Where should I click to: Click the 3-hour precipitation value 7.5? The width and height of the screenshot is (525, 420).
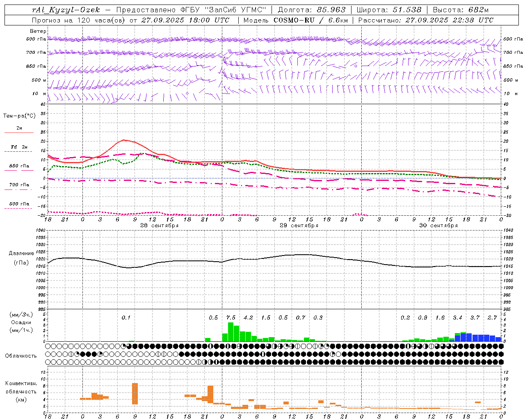(x=231, y=317)
